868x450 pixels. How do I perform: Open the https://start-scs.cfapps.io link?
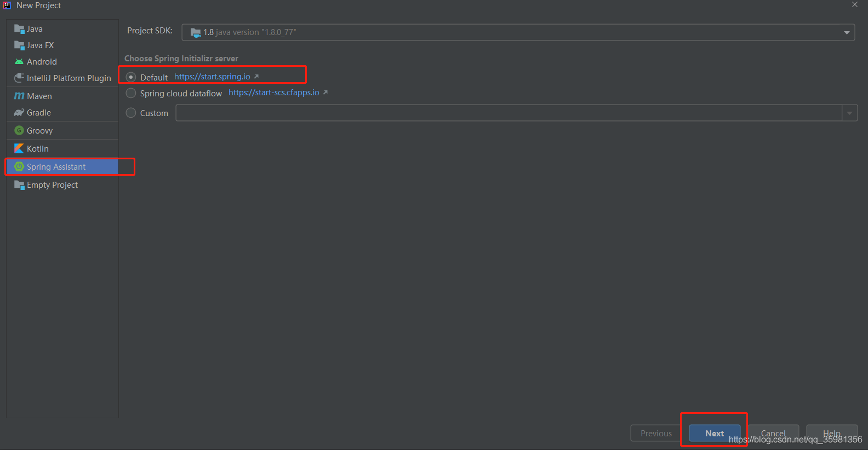point(273,93)
